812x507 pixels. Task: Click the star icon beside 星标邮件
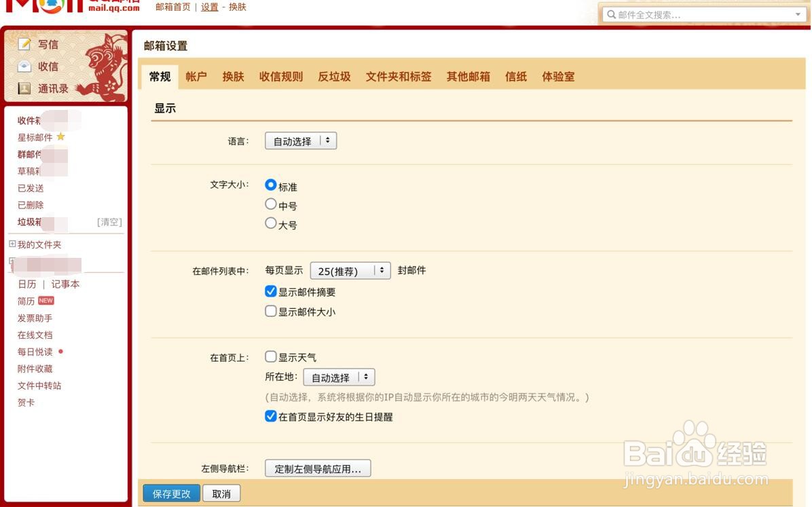60,137
